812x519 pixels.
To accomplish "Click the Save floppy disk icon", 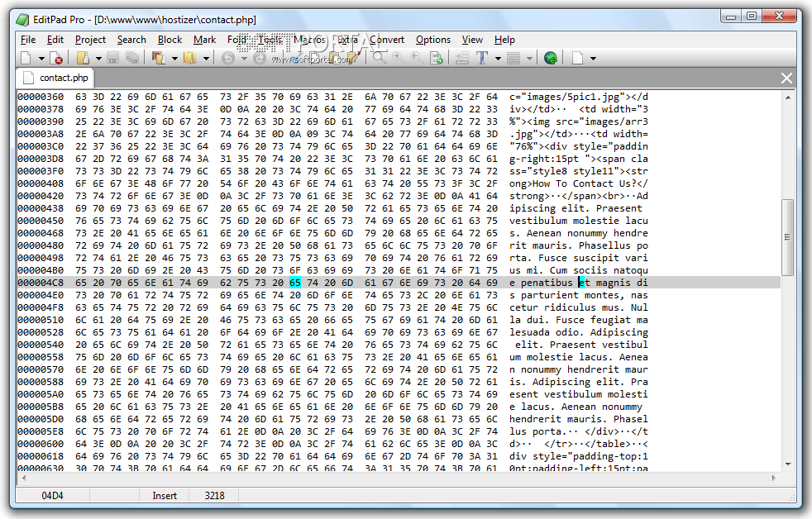I will point(113,58).
